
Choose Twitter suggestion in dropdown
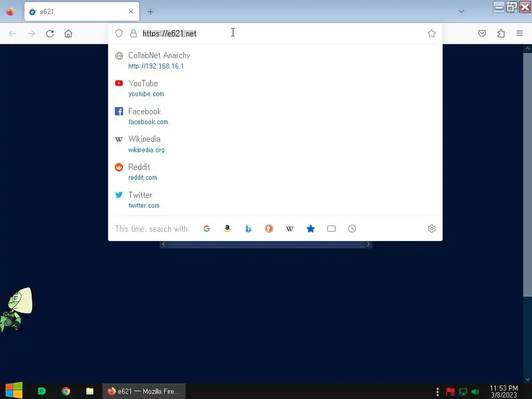275,200
